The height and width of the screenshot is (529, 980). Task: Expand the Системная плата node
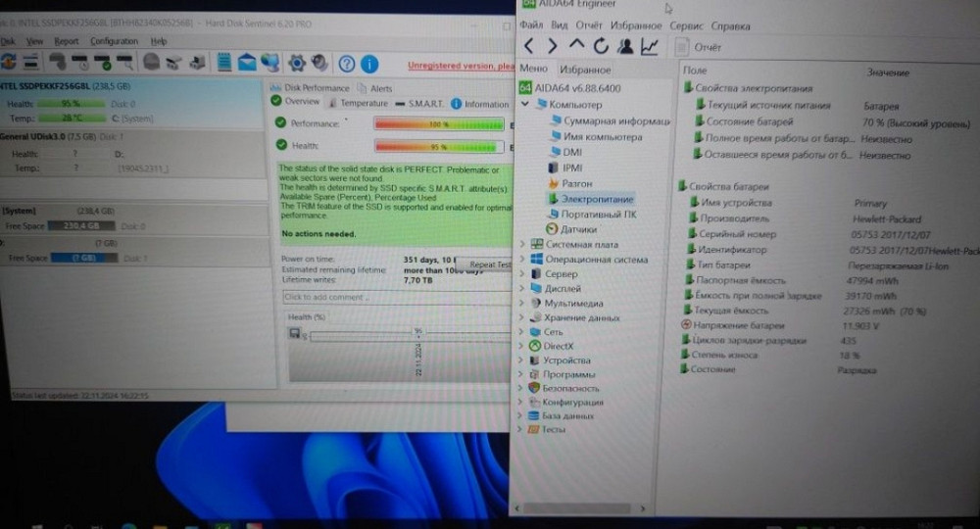522,244
